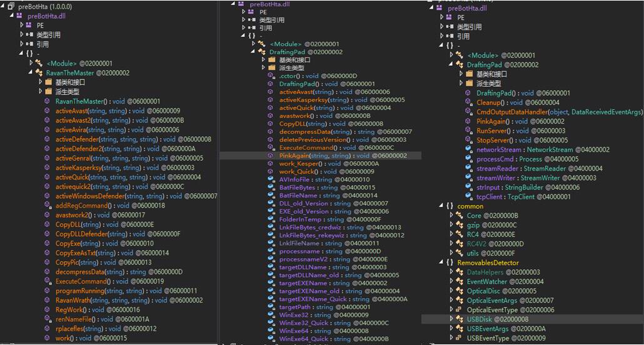Click the enum icon beside OpticalEventType
The height and width of the screenshot is (345, 644).
tap(460, 309)
